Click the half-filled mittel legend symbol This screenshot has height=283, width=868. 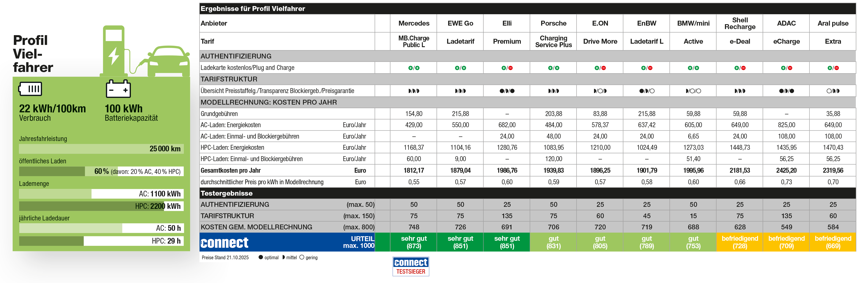283,257
